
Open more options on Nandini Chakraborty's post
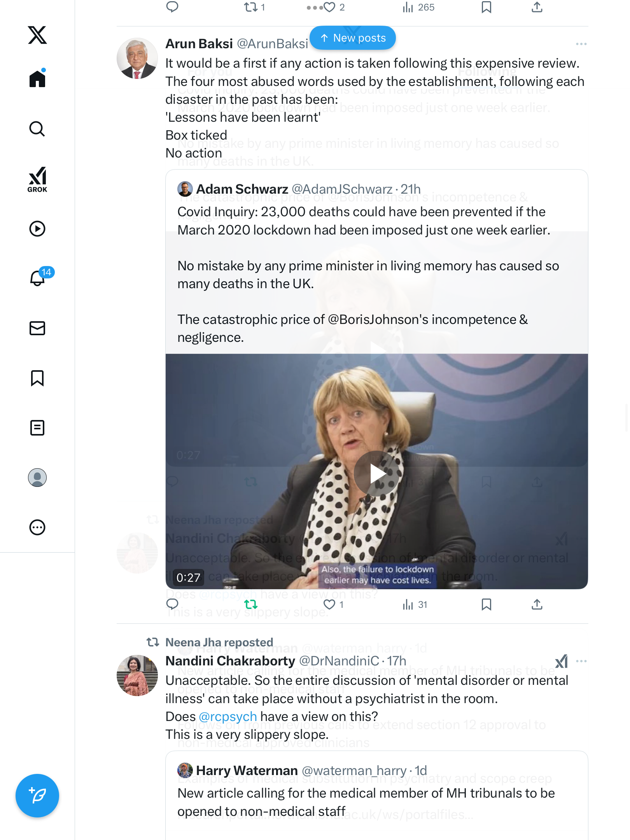[x=581, y=661]
